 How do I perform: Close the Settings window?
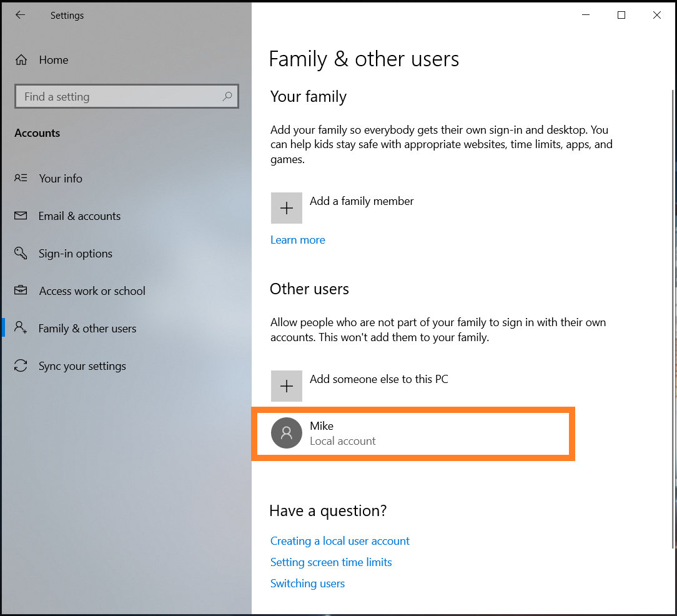[x=657, y=15]
